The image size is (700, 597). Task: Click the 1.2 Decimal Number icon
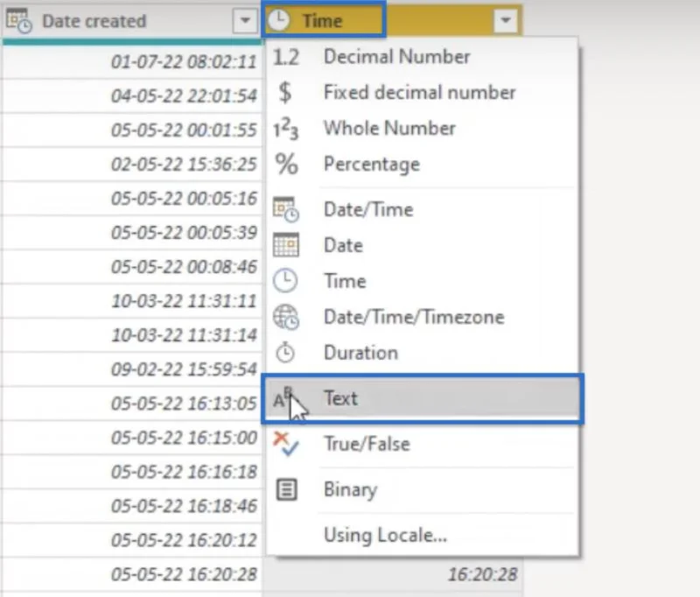[286, 57]
